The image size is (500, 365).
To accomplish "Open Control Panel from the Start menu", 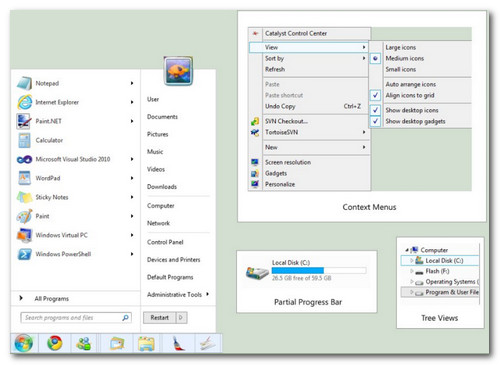I will tap(165, 242).
